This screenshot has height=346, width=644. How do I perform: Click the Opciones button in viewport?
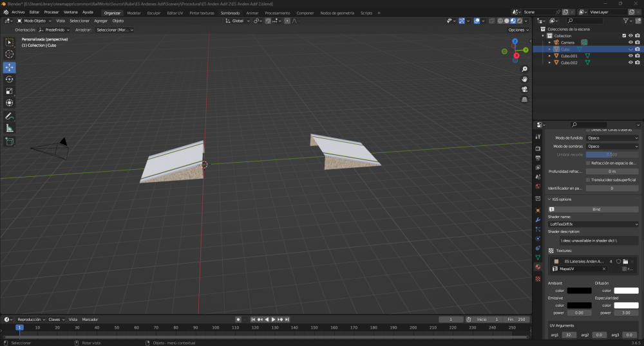[x=518, y=30]
